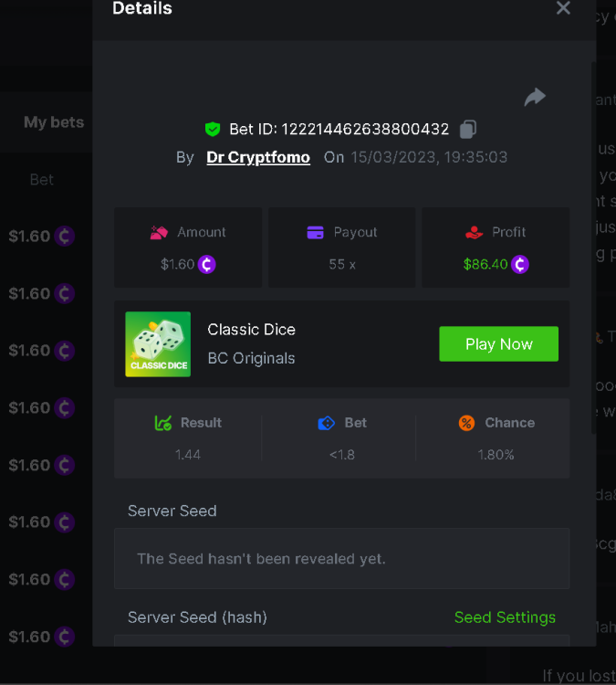The height and width of the screenshot is (685, 616).
Task: Click the Result chart icon
Action: point(163,423)
